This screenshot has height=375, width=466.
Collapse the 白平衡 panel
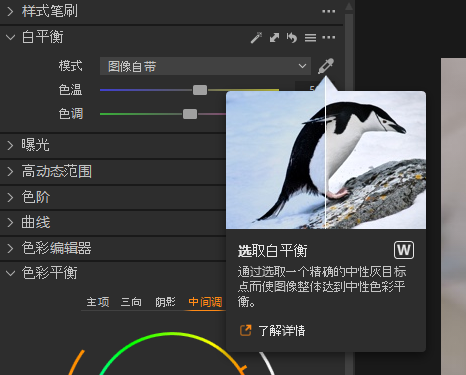point(10,37)
